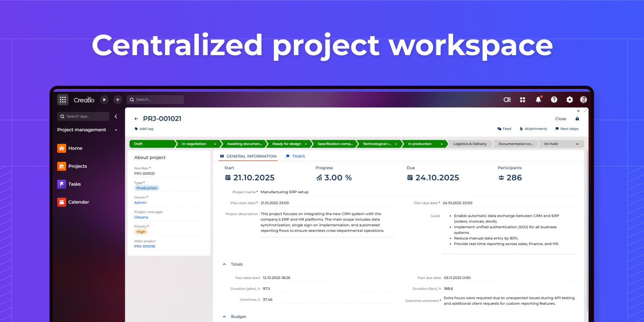Expand the Budget section
This screenshot has width=644, height=322.
pyautogui.click(x=224, y=317)
